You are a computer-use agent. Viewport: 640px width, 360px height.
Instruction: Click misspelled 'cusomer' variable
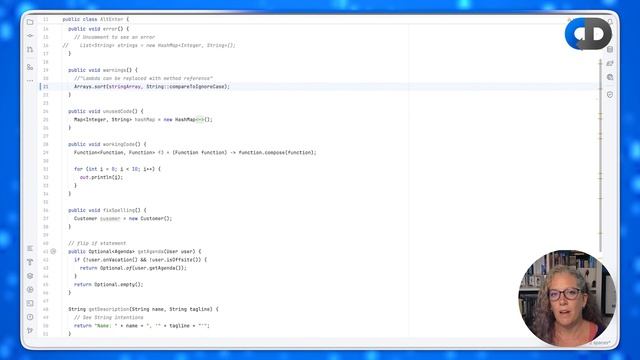click(x=110, y=218)
